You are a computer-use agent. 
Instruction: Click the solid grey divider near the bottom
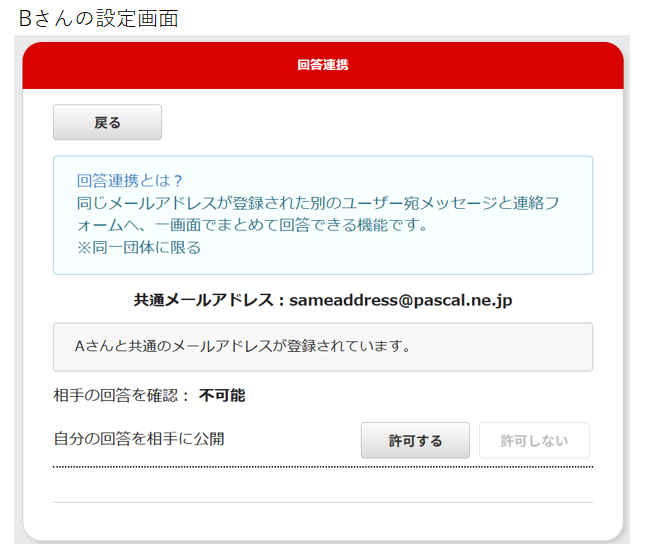[x=323, y=502]
